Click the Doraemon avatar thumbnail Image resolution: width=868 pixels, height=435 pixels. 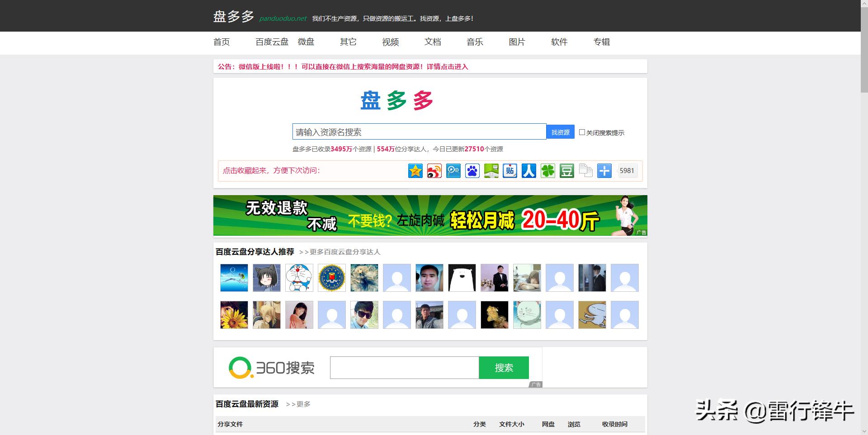[x=299, y=278]
